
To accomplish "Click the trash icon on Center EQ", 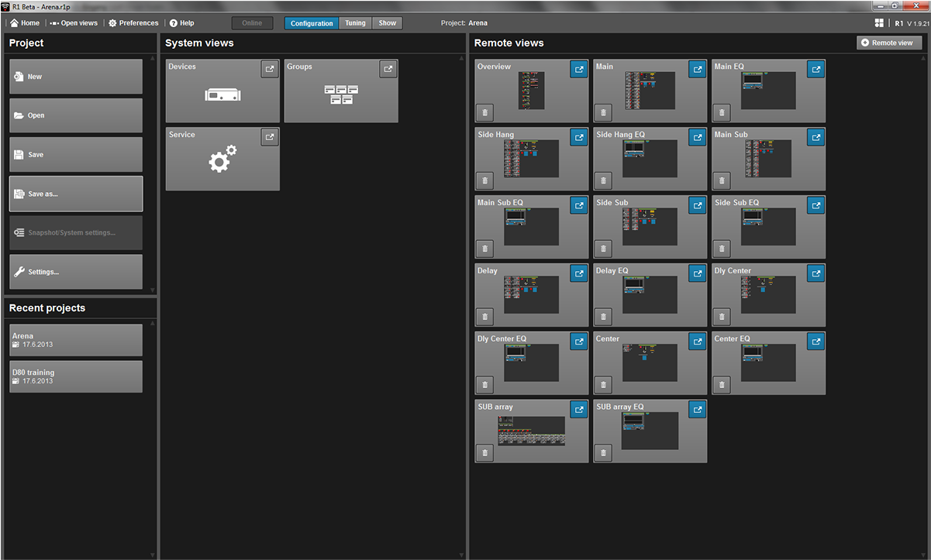I will 722,385.
